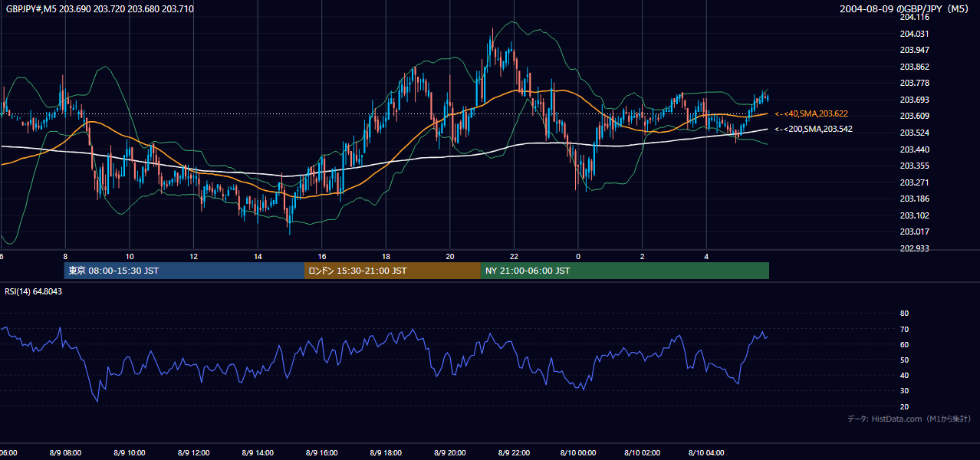The height and width of the screenshot is (460, 980).
Task: Click the 8/9 22:00 bottom time label
Action: (x=515, y=453)
